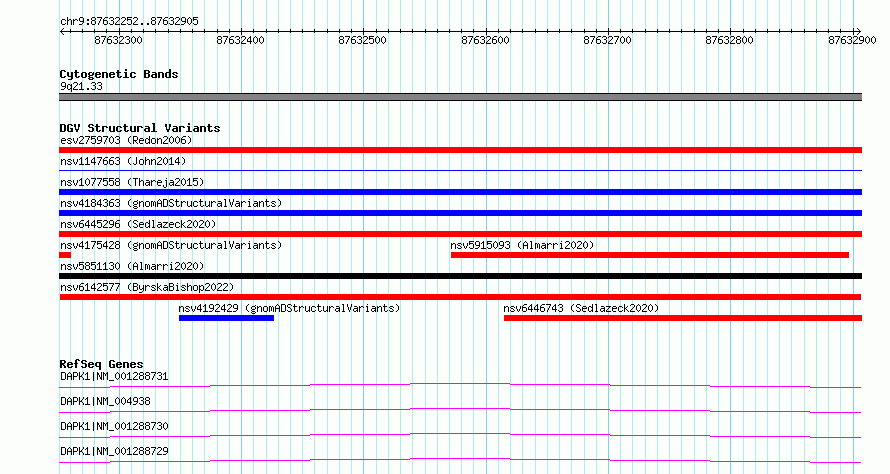Open the DAPK1|NM_004938 gene label
This screenshot has width=890, height=474.
(x=106, y=401)
